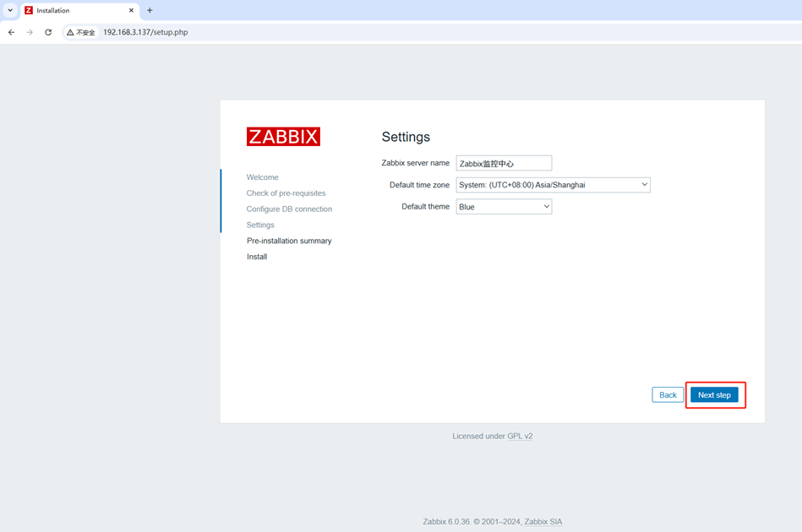Click the Install step in sidebar
802x532 pixels.
tap(257, 256)
